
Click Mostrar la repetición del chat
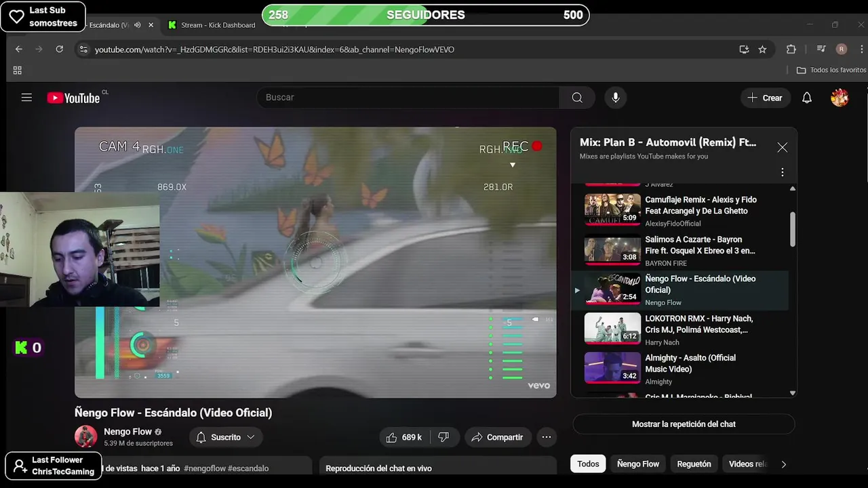[x=684, y=424]
